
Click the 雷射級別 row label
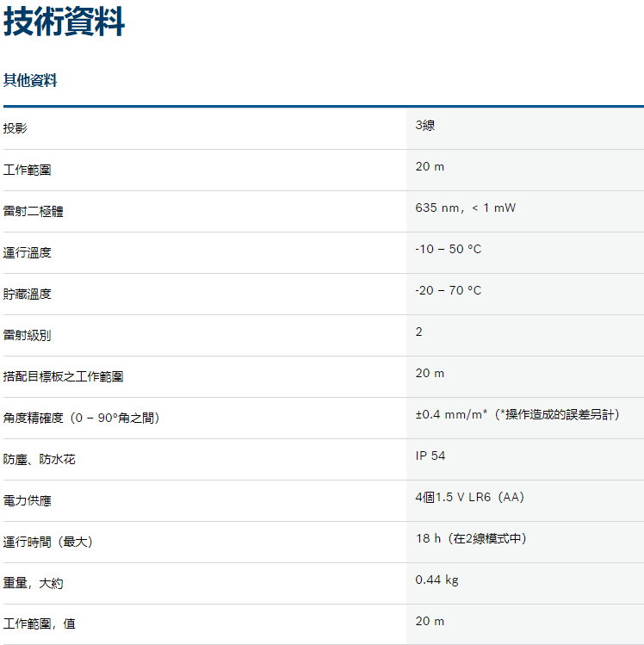[x=28, y=335]
